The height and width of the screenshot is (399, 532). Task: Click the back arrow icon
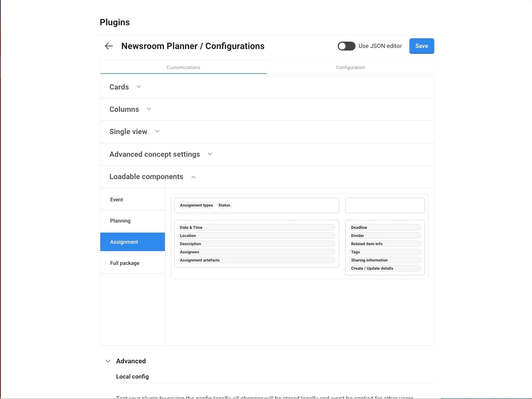(108, 46)
